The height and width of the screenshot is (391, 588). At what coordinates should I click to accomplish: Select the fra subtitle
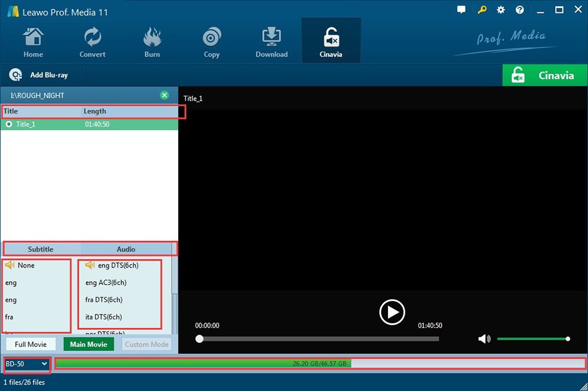coord(9,317)
